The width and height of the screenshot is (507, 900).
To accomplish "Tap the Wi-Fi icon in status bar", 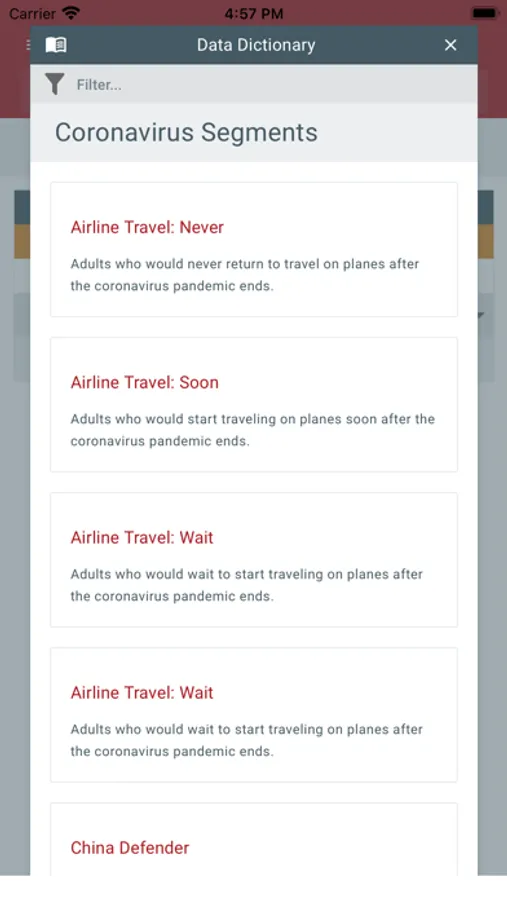I will coord(71,13).
